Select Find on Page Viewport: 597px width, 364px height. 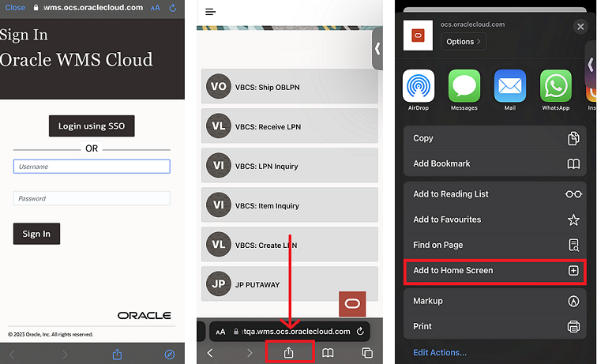495,246
